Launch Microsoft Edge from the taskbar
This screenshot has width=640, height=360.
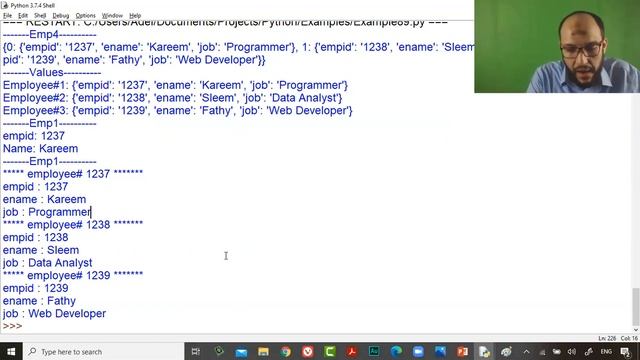coord(396,351)
